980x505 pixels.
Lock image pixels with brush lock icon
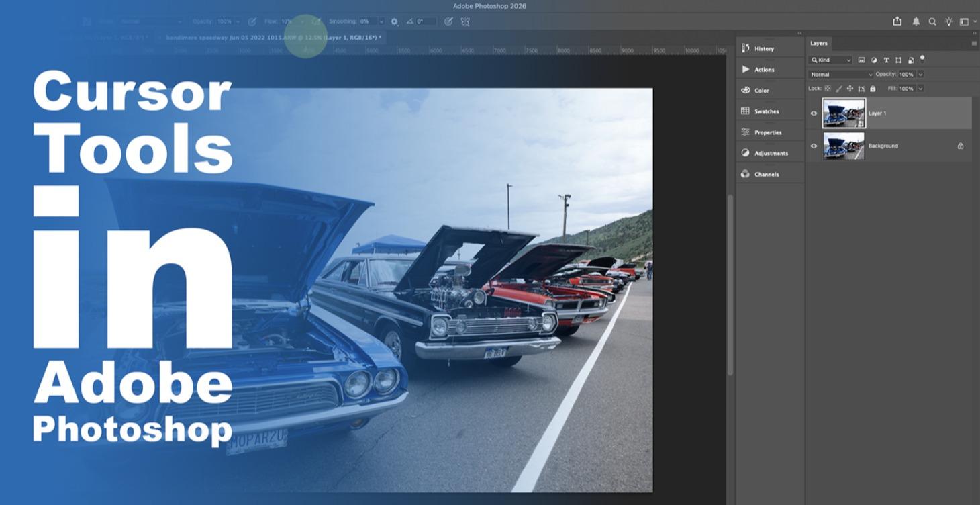pyautogui.click(x=839, y=89)
